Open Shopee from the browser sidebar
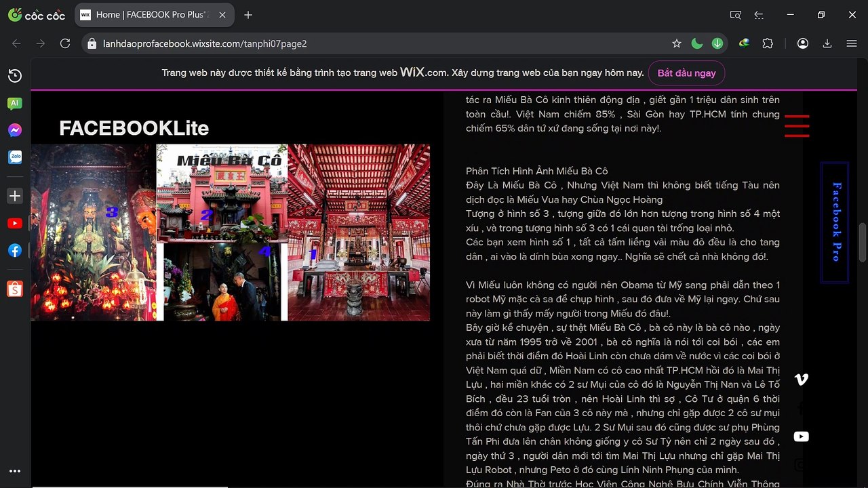Screen dimensions: 868x488 pos(15,289)
